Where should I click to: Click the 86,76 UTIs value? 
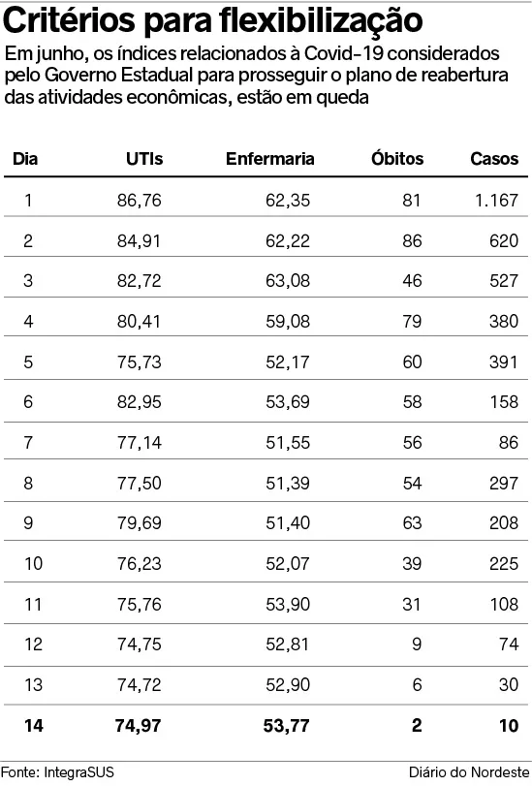click(139, 200)
